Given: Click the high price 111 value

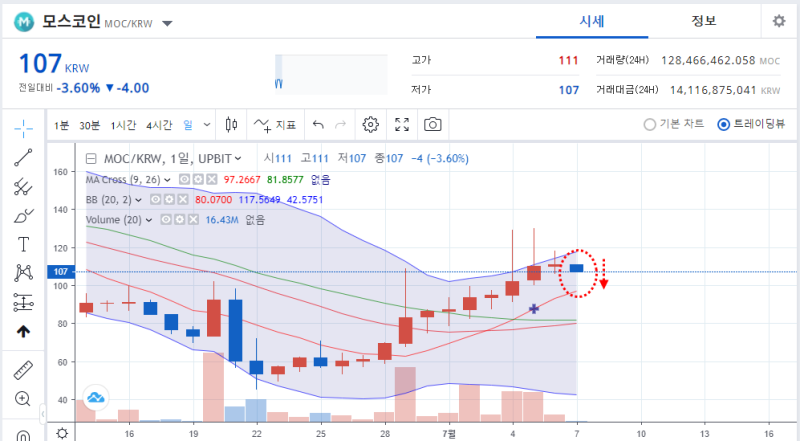Looking at the screenshot, I should coord(568,60).
